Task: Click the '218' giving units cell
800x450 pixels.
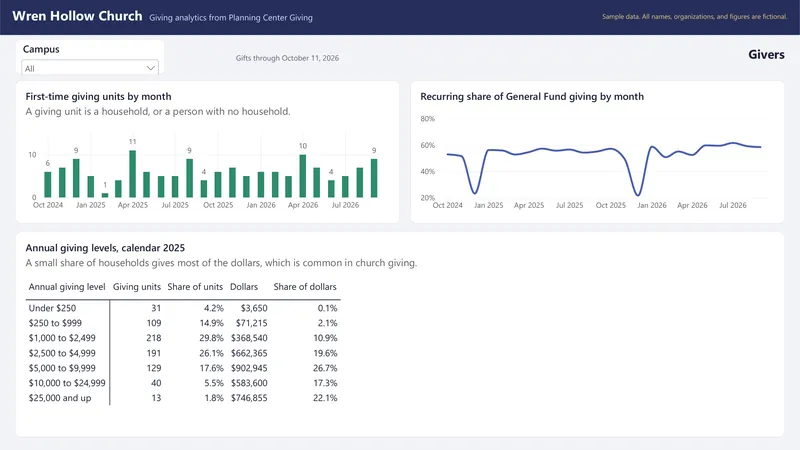Action: click(x=154, y=338)
